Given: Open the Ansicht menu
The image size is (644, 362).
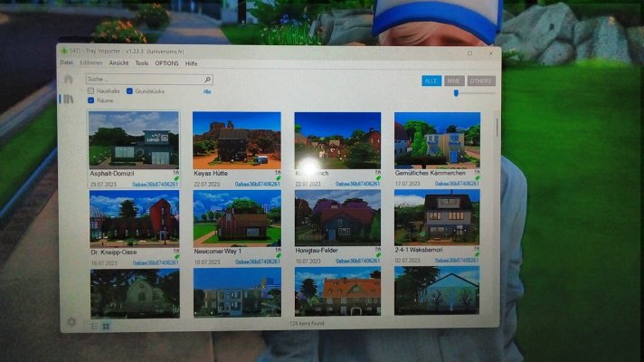Looking at the screenshot, I should pyautogui.click(x=118, y=62).
